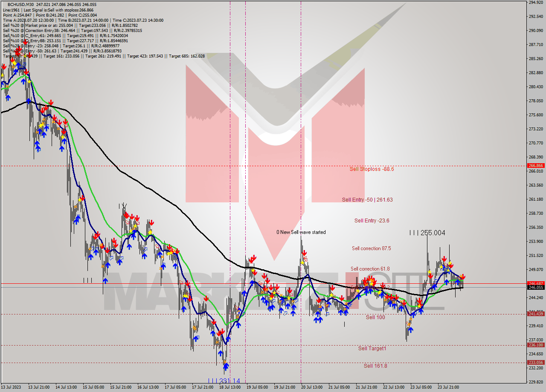
Task: Click the 'Sell correction 61.8' label
Action: [x=370, y=269]
